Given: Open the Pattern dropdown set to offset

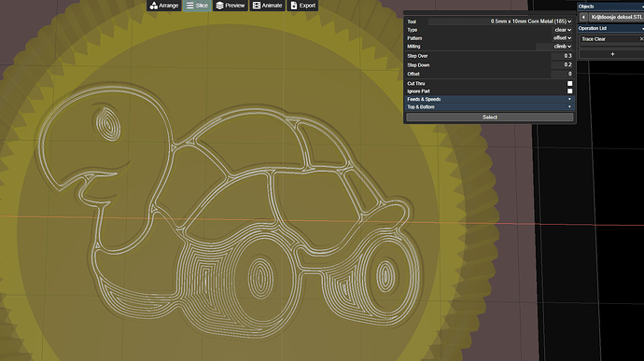Looking at the screenshot, I should tap(562, 38).
